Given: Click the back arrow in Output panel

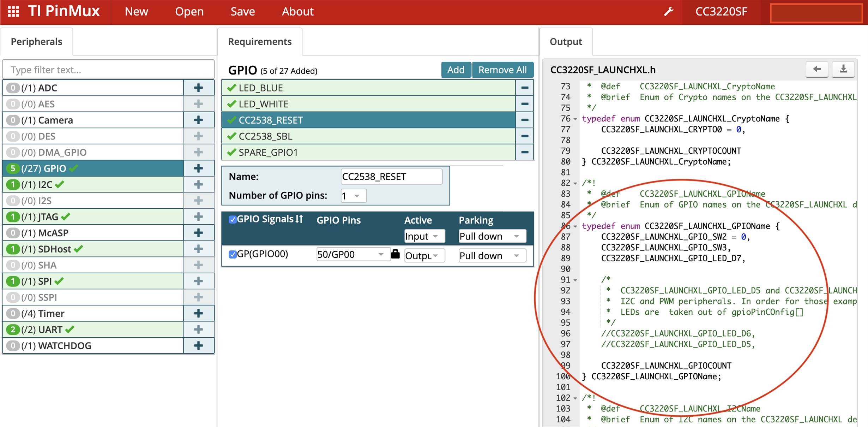Looking at the screenshot, I should click(817, 69).
